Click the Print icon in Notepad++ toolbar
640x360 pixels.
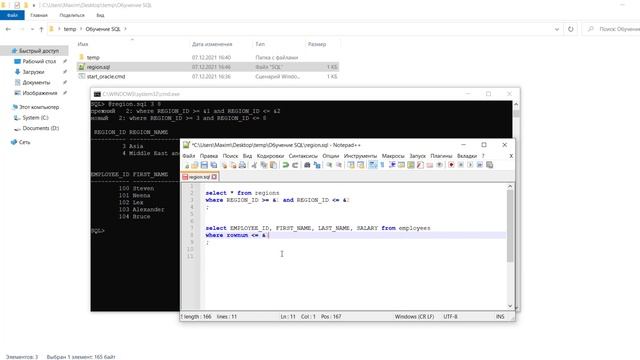pyautogui.click(x=242, y=165)
